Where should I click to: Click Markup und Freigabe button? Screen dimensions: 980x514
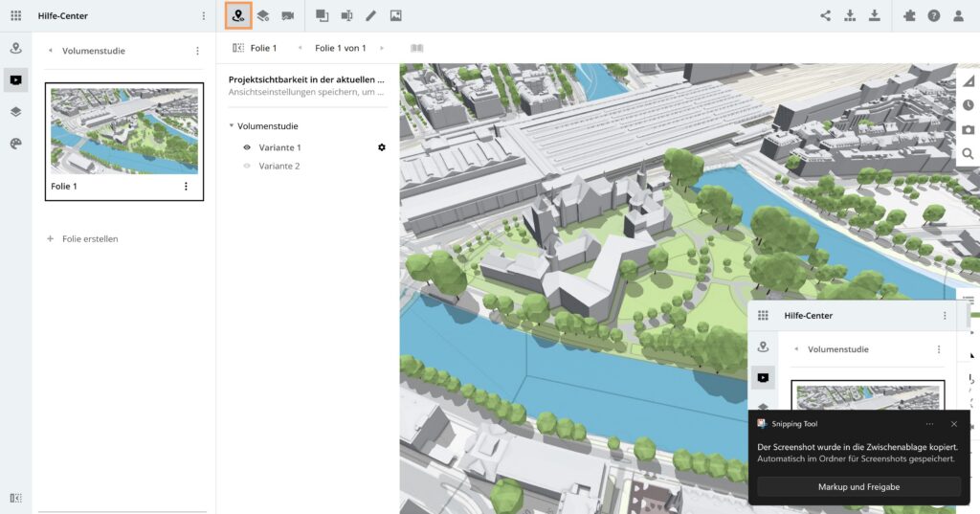click(858, 486)
